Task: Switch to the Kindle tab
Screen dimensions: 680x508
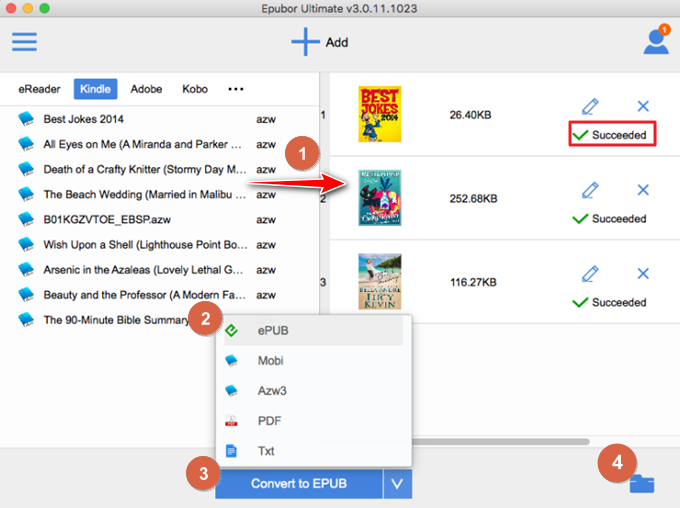Action: (95, 89)
